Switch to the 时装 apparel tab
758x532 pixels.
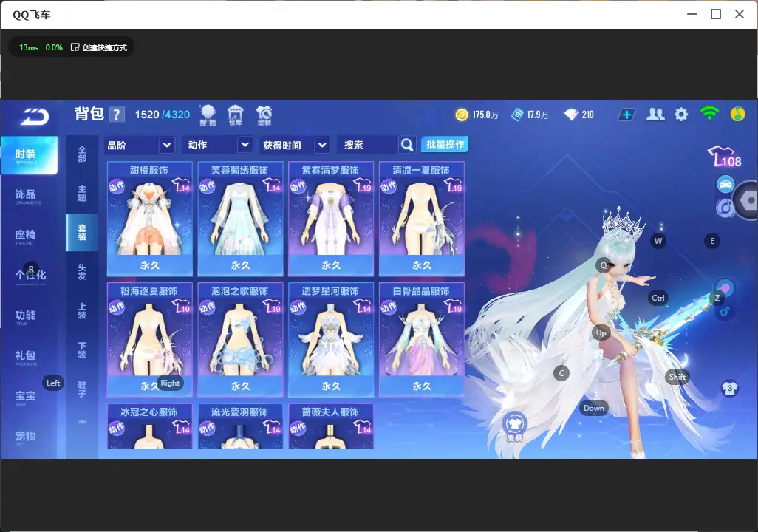click(29, 155)
